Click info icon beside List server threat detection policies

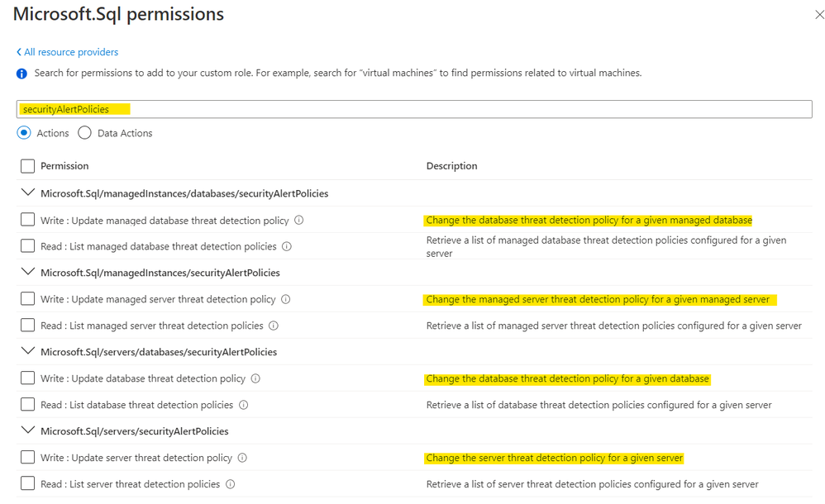[x=231, y=484]
